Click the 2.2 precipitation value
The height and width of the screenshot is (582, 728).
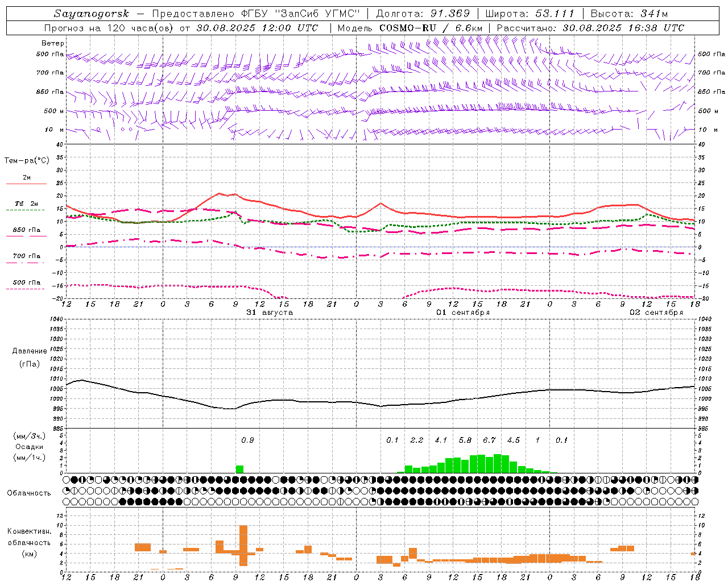[x=417, y=440]
